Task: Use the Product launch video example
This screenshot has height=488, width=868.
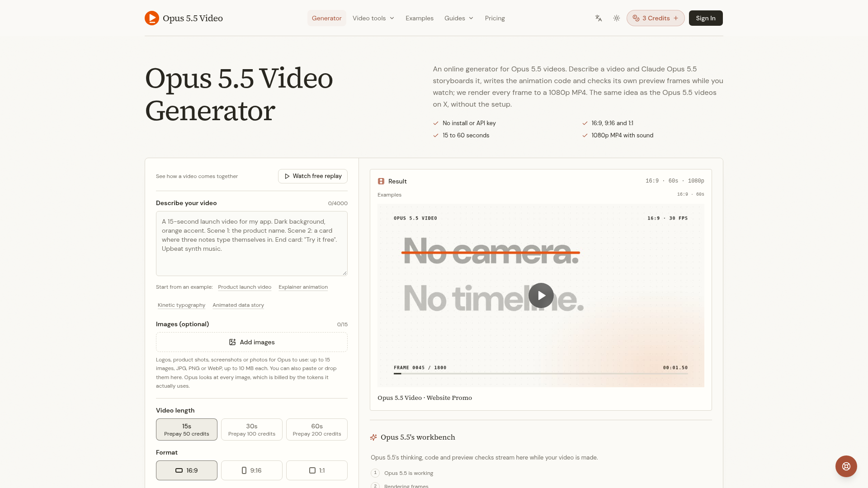Action: pos(245,287)
